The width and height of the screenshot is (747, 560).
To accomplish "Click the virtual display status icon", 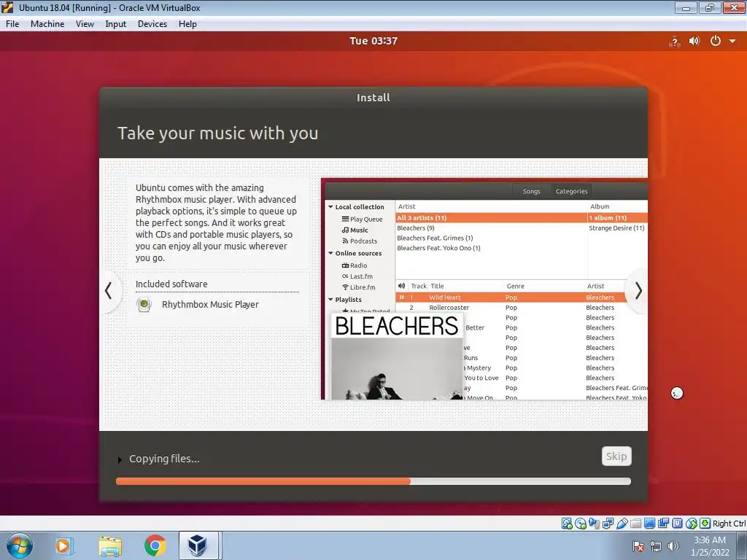I will 649,524.
